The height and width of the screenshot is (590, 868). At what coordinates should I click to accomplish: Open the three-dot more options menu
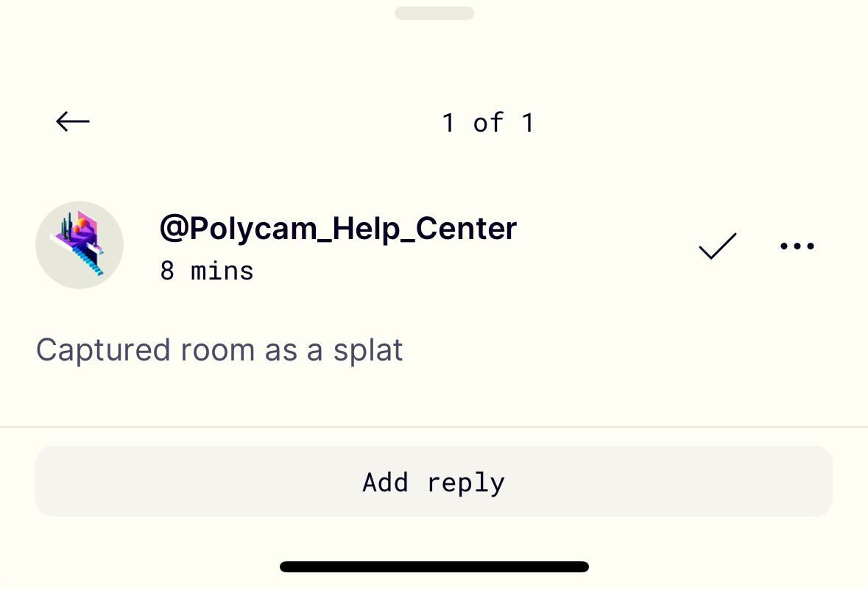797,246
